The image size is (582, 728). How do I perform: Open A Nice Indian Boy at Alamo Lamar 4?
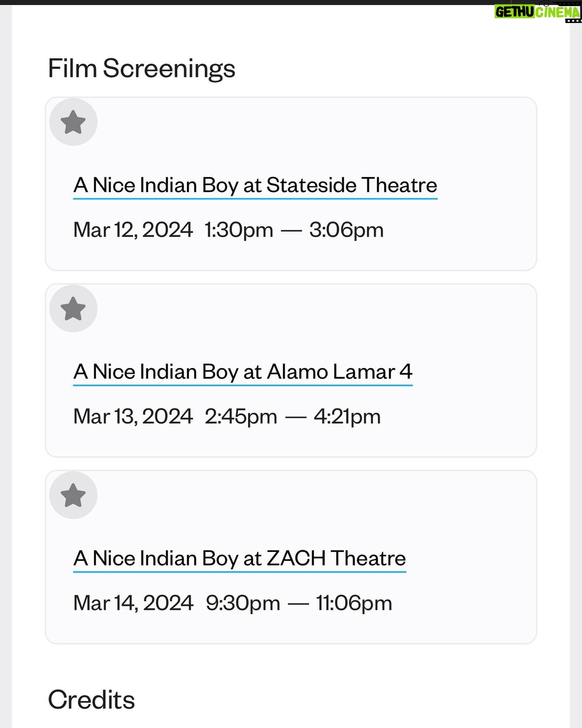[242, 372]
